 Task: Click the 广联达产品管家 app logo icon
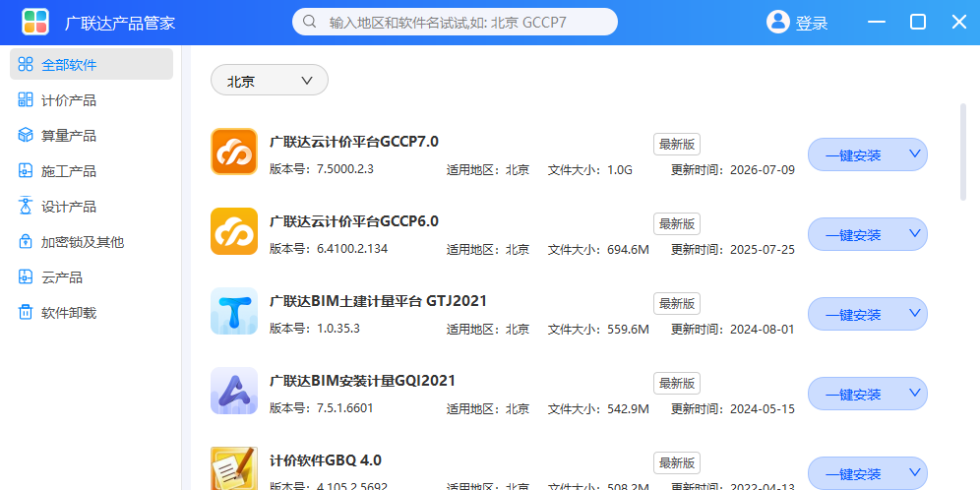[35, 23]
